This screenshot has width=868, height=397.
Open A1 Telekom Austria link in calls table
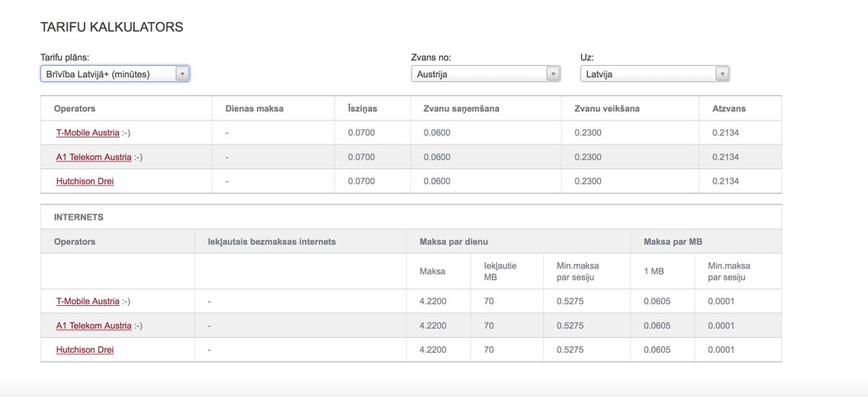coord(94,157)
